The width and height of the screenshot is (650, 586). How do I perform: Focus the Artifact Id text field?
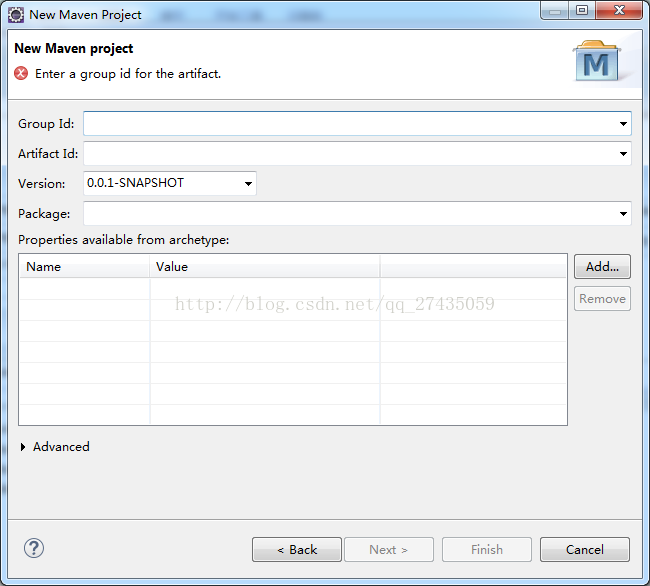pyautogui.click(x=357, y=154)
